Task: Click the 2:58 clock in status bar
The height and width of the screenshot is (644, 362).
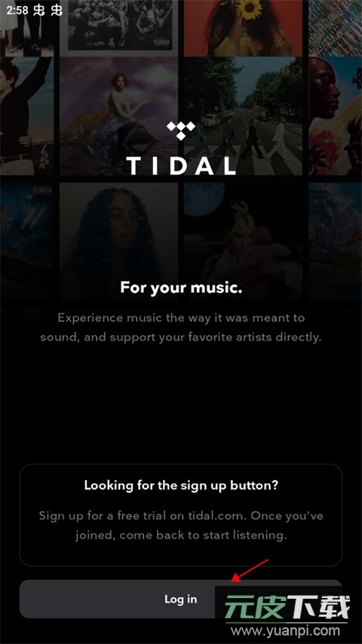Action: (17, 11)
